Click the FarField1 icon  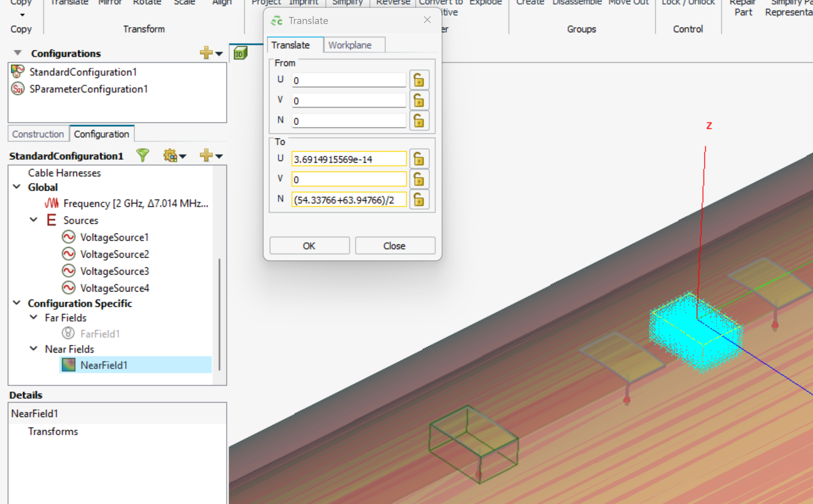point(68,333)
